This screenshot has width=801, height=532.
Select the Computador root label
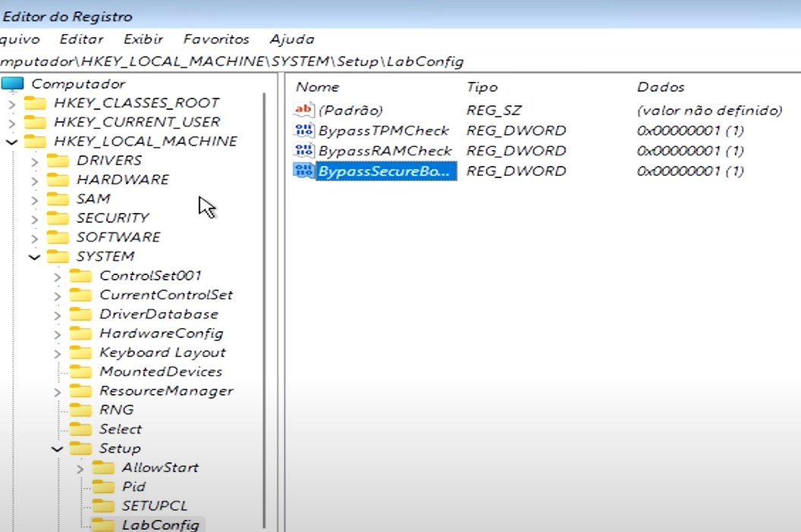tap(78, 83)
